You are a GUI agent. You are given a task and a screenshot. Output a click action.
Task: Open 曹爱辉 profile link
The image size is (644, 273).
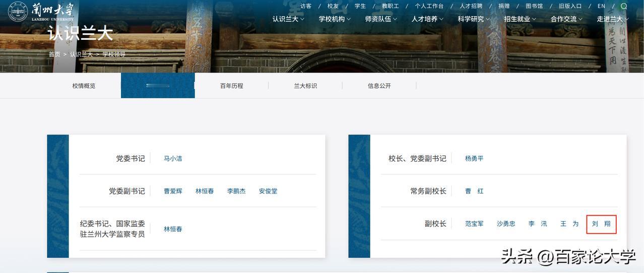tap(173, 191)
